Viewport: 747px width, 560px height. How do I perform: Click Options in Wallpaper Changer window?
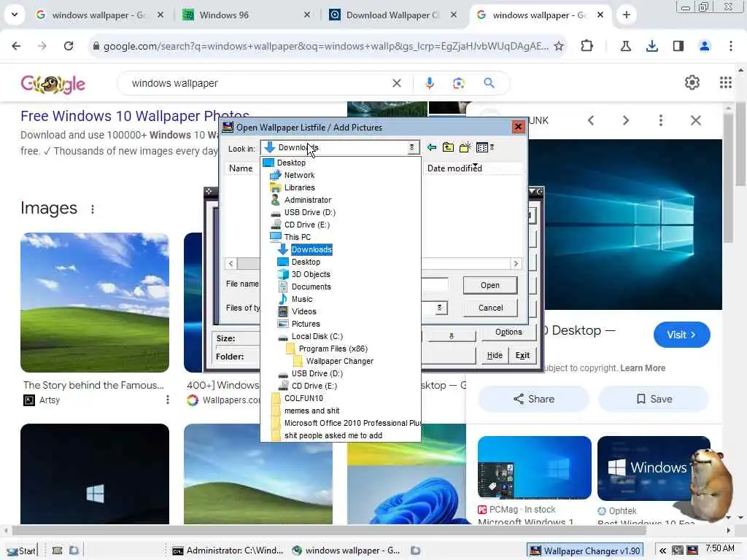[508, 332]
